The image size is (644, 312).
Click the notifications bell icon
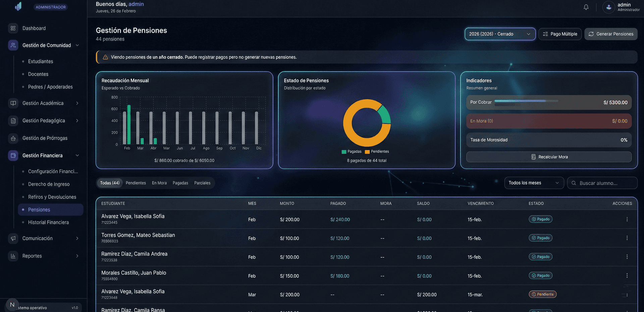point(586,7)
